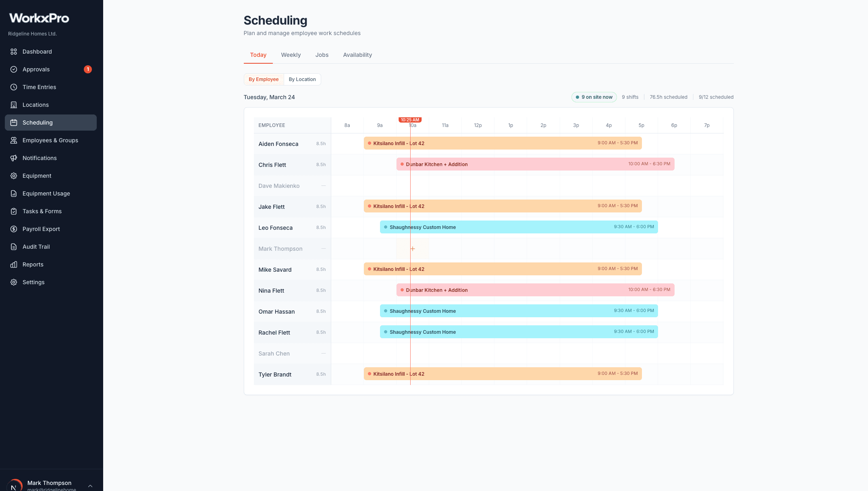868x491 pixels.
Task: Open Employees & Groups
Action: 50,140
